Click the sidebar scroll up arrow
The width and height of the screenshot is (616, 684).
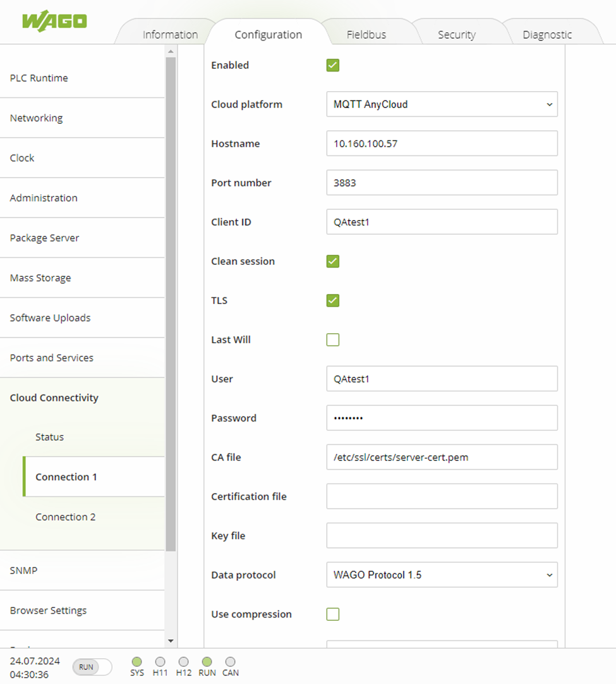(171, 51)
